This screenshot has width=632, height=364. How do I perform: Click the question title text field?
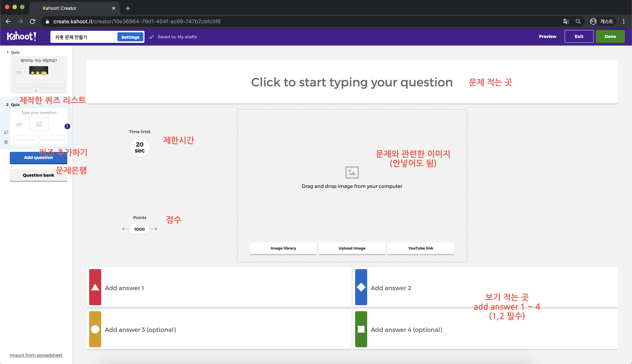point(352,82)
